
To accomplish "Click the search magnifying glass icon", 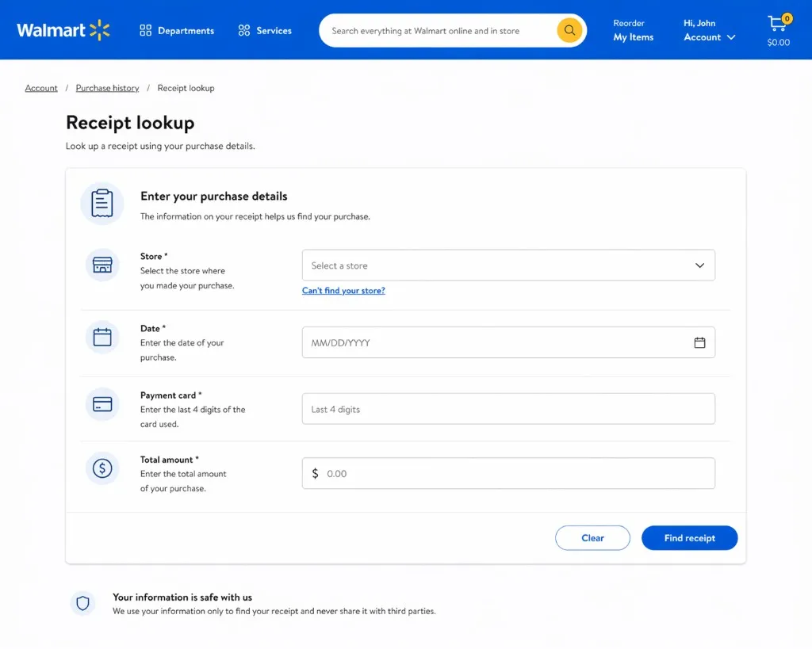I will point(569,30).
